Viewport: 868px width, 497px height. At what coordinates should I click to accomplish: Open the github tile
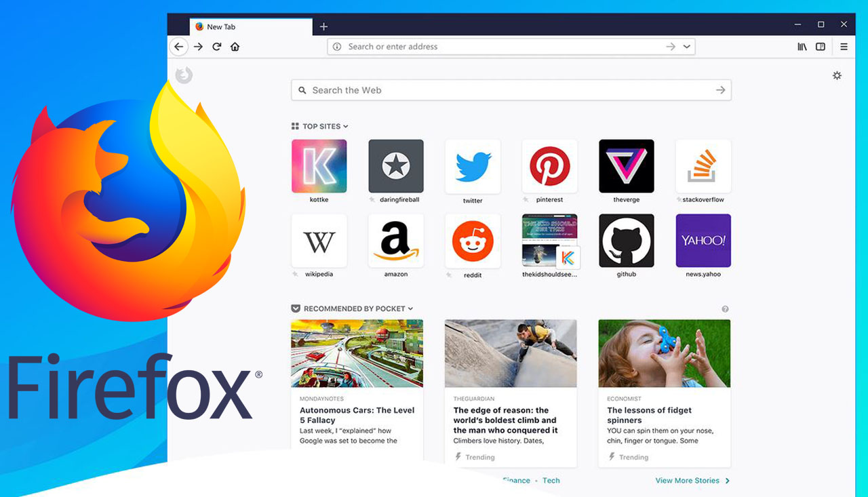627,241
